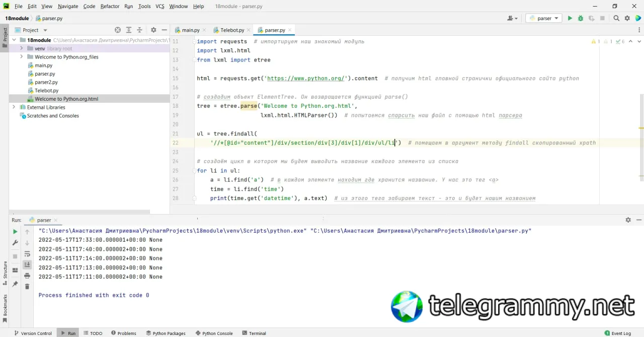
Task: Open Search Everywhere magnifier icon
Action: coord(616,18)
